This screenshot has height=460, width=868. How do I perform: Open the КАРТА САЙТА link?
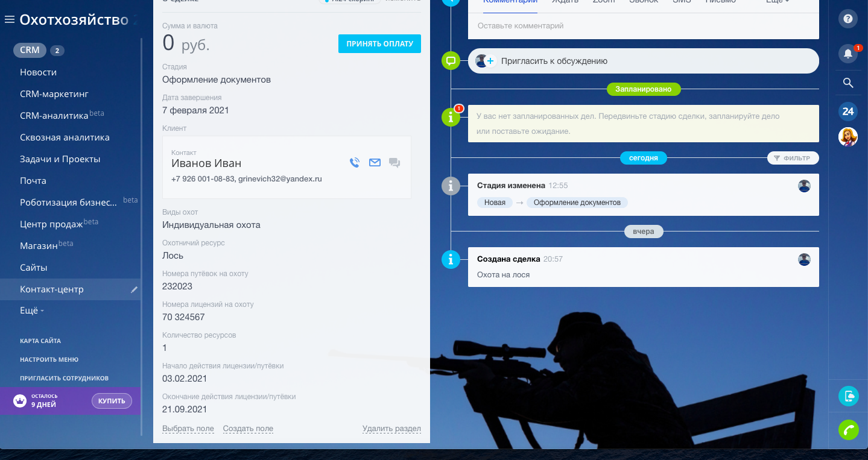(40, 341)
